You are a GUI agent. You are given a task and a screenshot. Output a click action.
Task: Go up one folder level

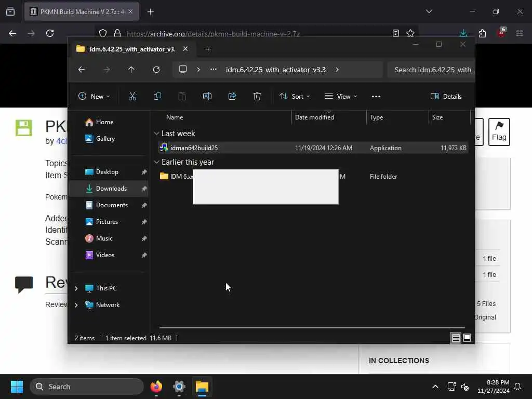[131, 70]
